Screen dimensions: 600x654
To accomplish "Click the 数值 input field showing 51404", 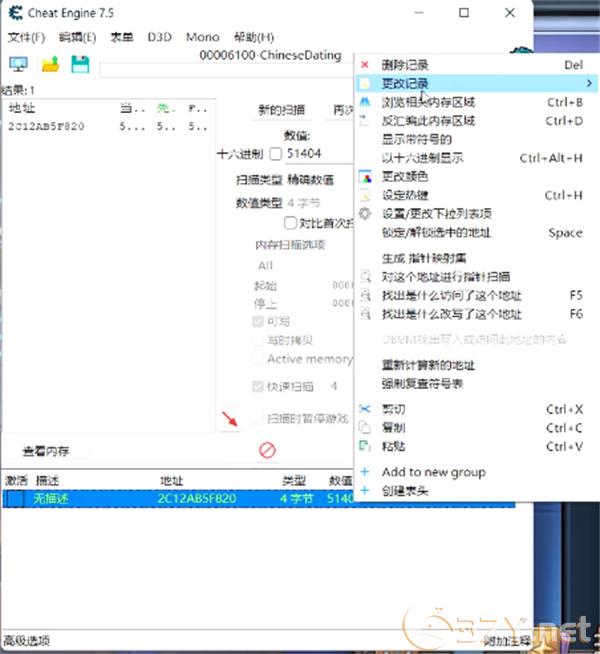I will [320, 154].
